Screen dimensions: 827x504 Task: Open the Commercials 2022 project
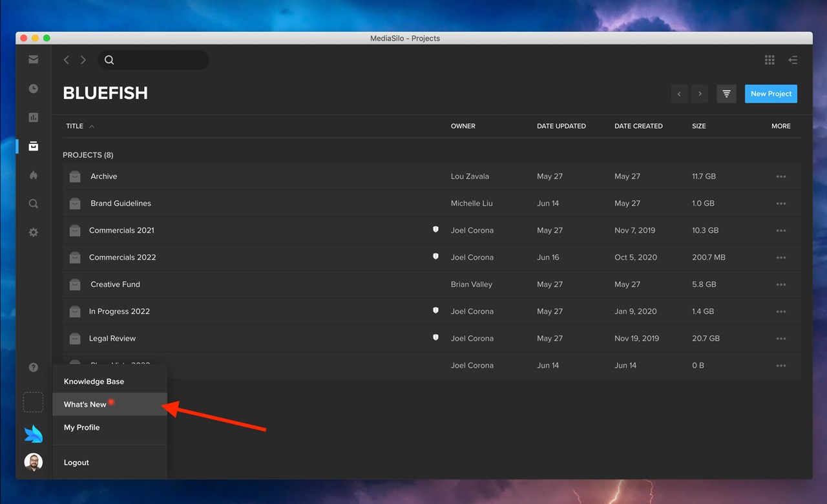pos(123,258)
